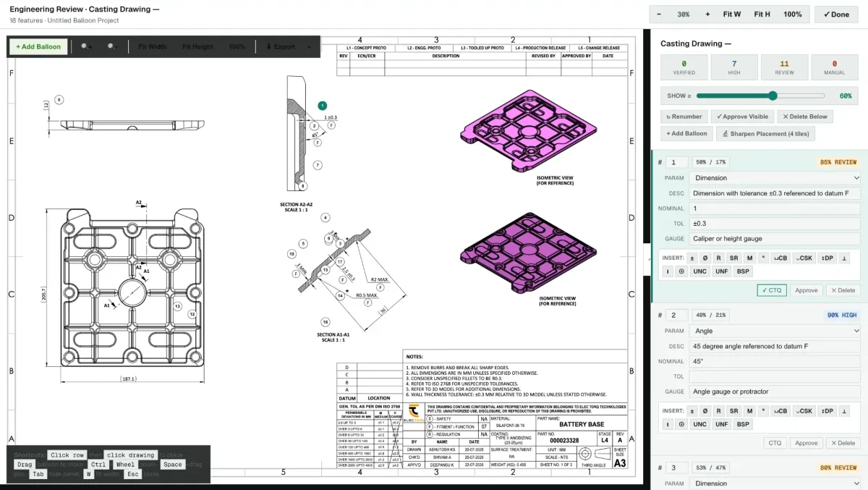
Task: Select Fit Width in the drawing toolbar
Action: point(152,46)
